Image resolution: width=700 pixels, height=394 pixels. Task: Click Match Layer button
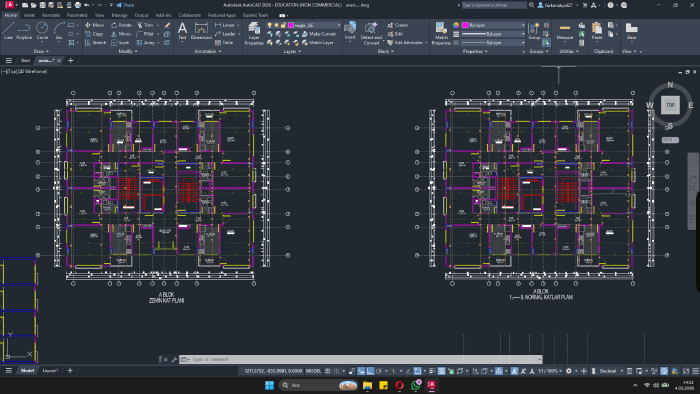318,43
